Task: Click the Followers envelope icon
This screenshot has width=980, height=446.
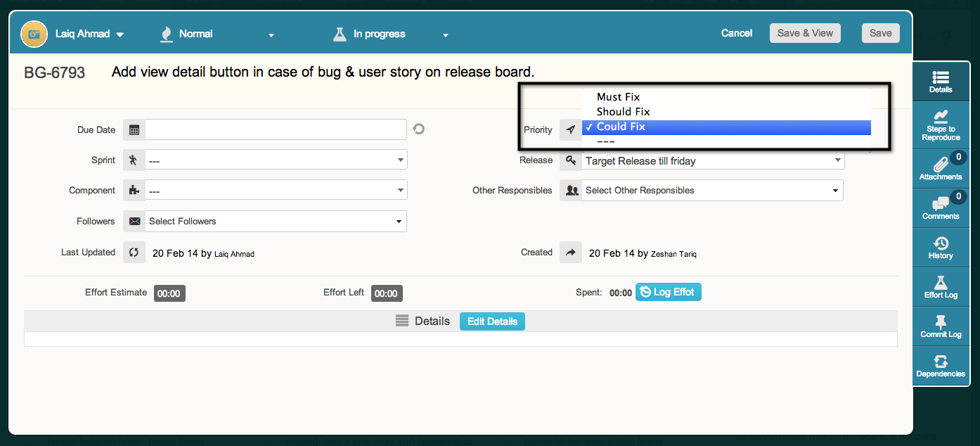Action: [134, 222]
